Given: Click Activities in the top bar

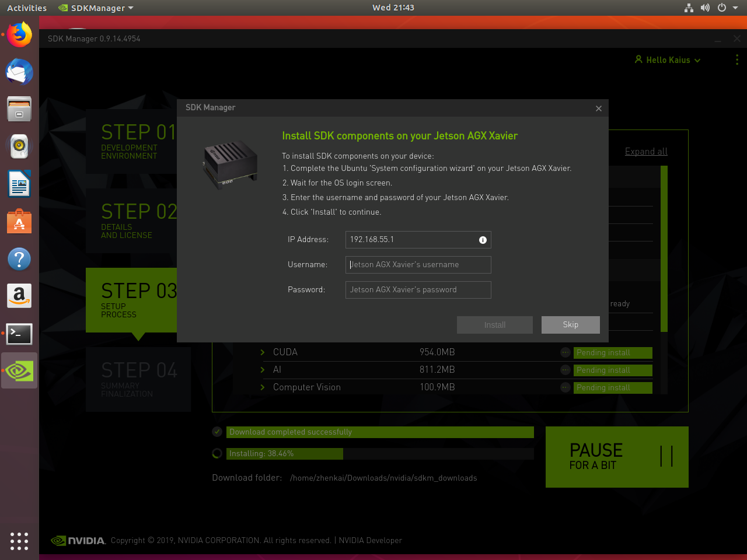Looking at the screenshot, I should [x=27, y=8].
